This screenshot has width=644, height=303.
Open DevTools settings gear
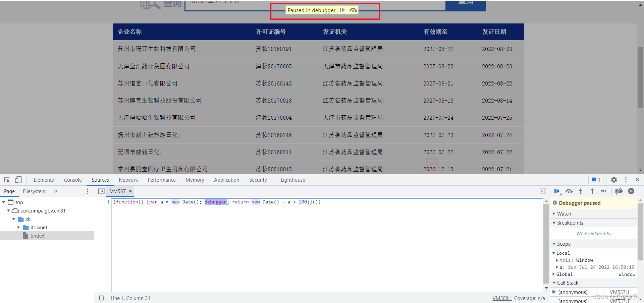tap(614, 180)
